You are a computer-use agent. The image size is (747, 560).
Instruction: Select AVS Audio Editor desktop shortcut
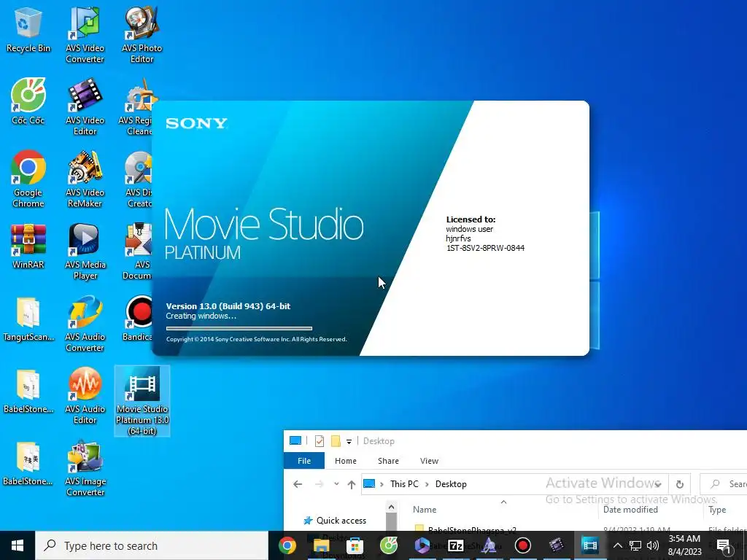(x=85, y=396)
